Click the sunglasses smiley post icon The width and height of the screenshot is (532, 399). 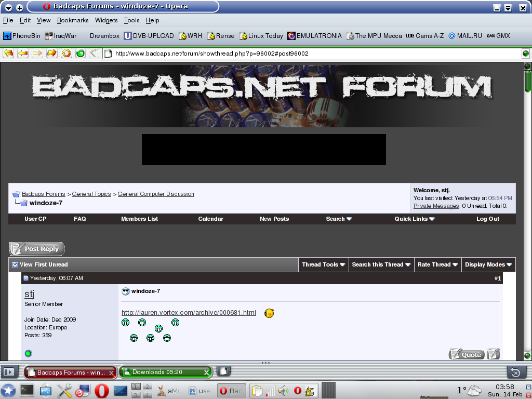(x=126, y=291)
